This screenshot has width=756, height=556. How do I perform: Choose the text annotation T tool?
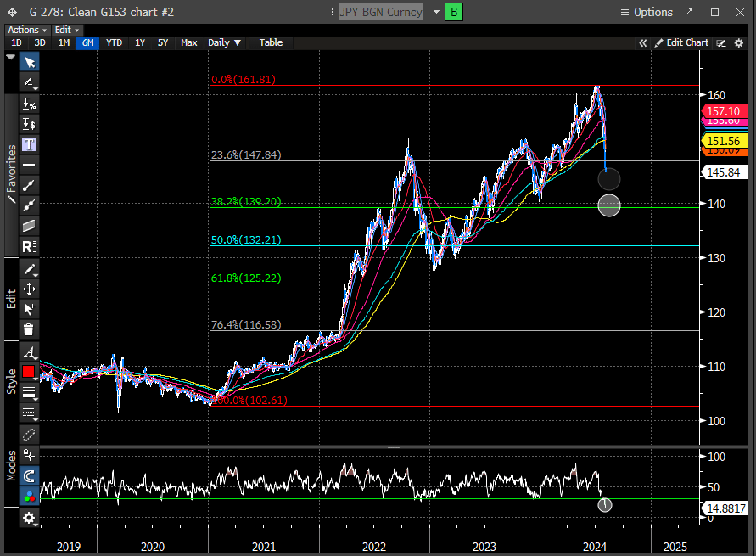tap(29, 144)
